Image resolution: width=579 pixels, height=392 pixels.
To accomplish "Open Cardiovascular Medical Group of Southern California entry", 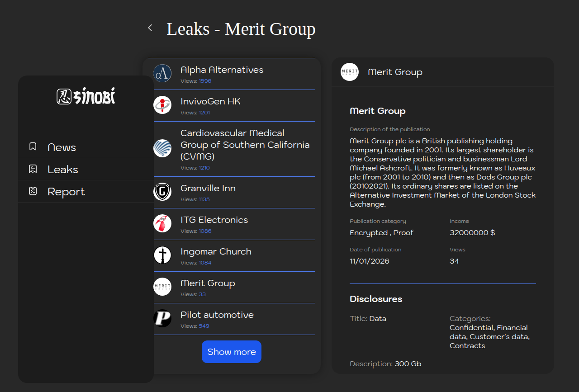I will [x=245, y=145].
